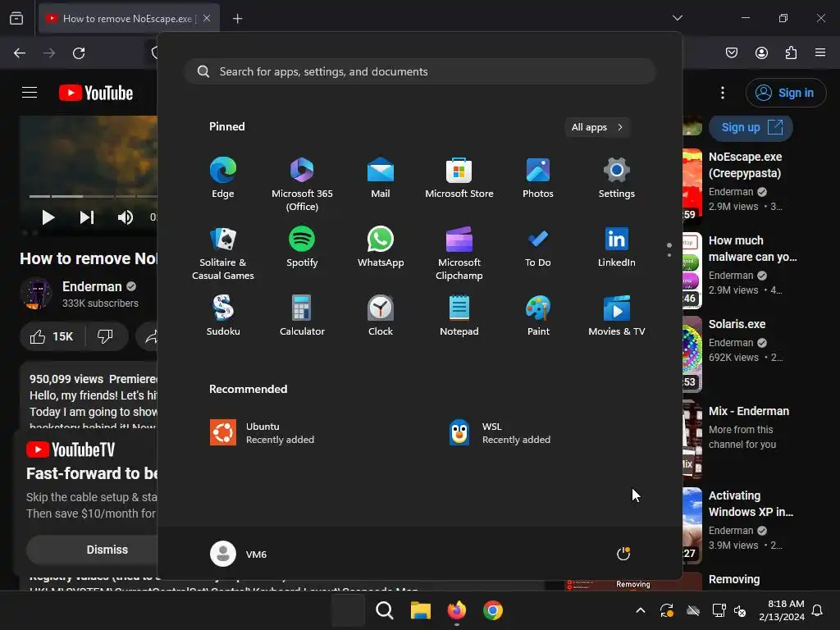
Task: Open Google Chrome from taskbar
Action: 493,610
